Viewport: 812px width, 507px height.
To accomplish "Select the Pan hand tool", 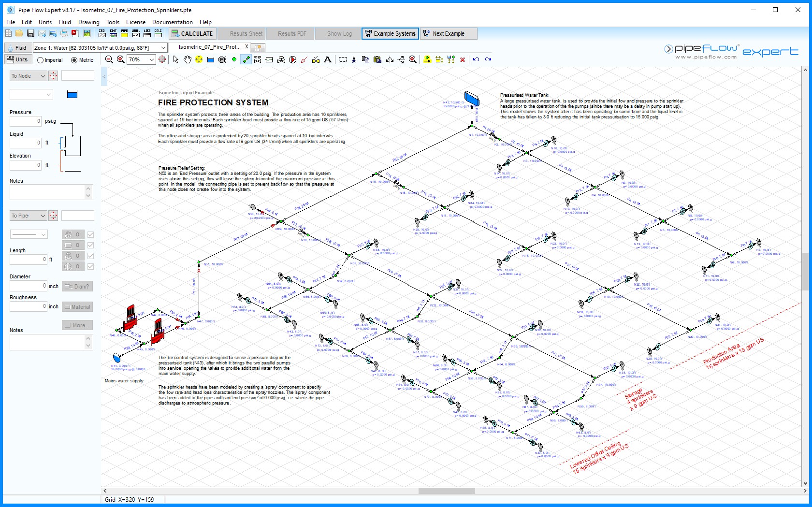I will tap(188, 59).
